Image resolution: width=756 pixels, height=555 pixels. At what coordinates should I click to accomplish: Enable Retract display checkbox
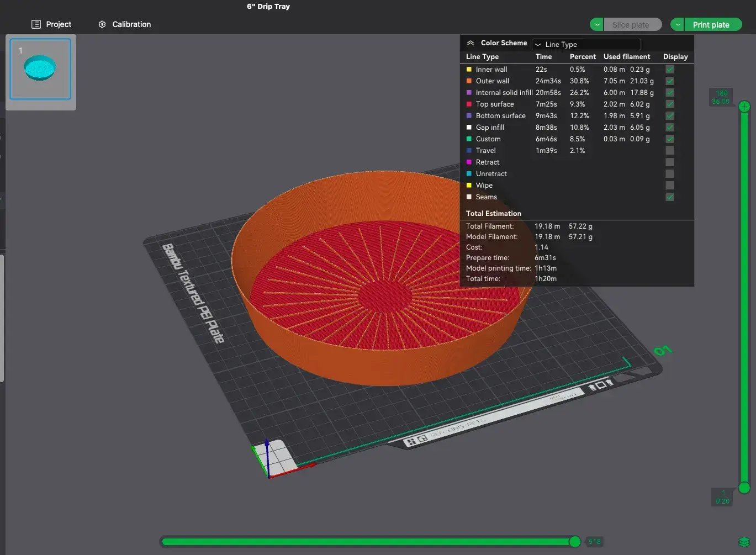[x=669, y=162]
